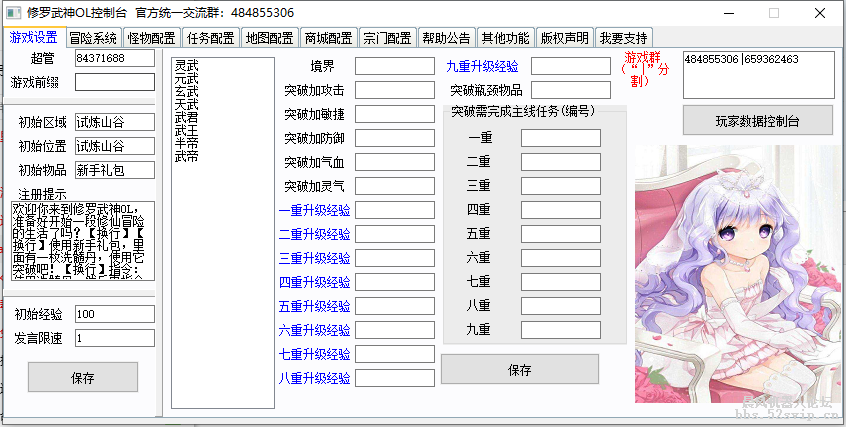
Task: Switch to the 宗门配置 tab
Action: pos(387,38)
